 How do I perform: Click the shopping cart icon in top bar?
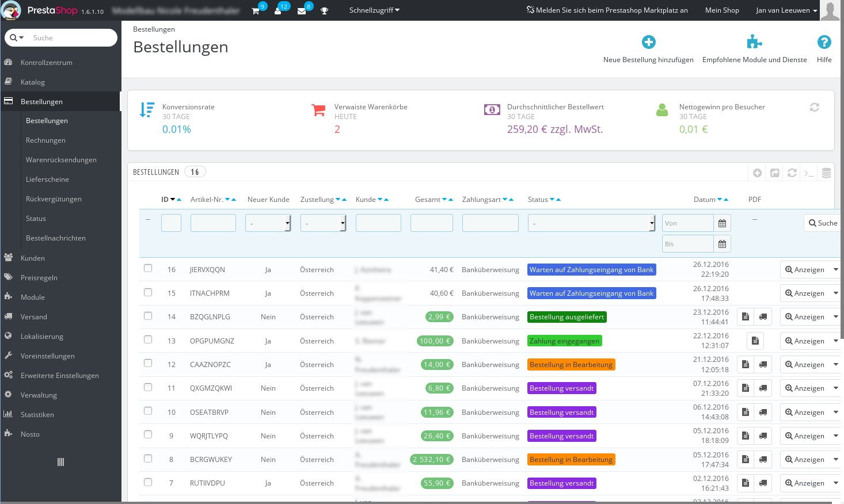click(256, 11)
